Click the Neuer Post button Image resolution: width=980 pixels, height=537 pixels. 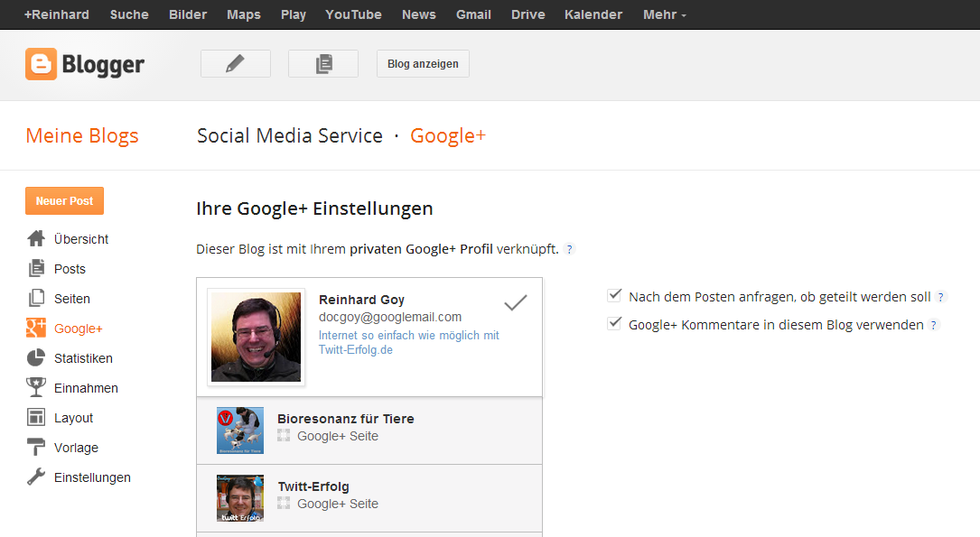click(x=64, y=201)
